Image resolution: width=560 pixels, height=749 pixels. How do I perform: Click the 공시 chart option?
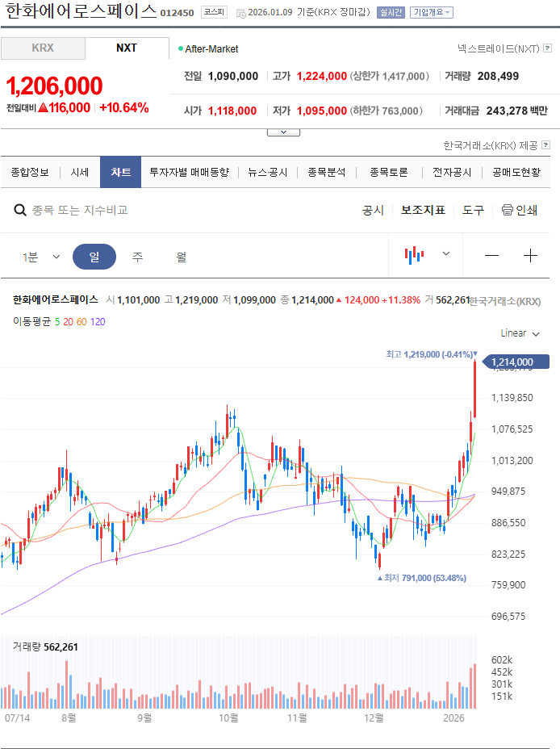374,210
